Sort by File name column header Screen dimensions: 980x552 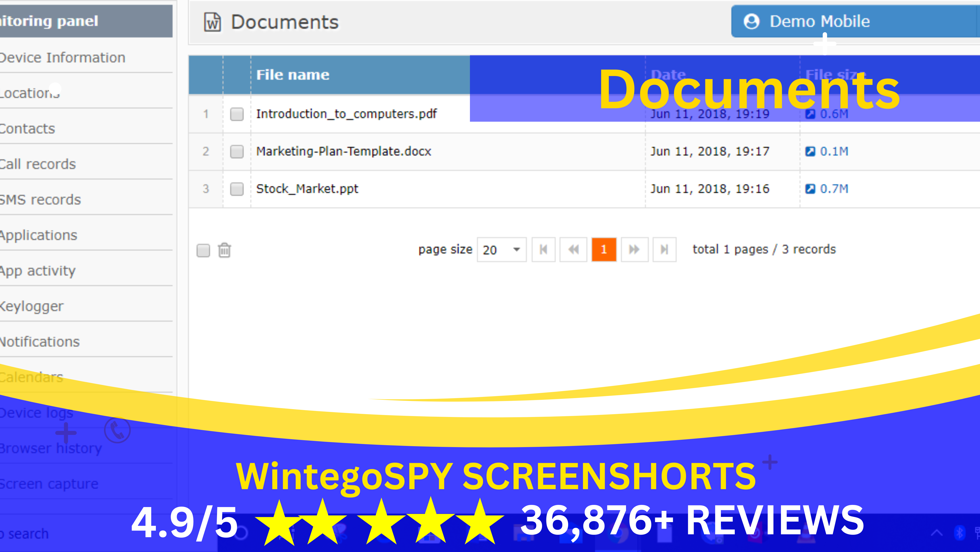tap(293, 75)
